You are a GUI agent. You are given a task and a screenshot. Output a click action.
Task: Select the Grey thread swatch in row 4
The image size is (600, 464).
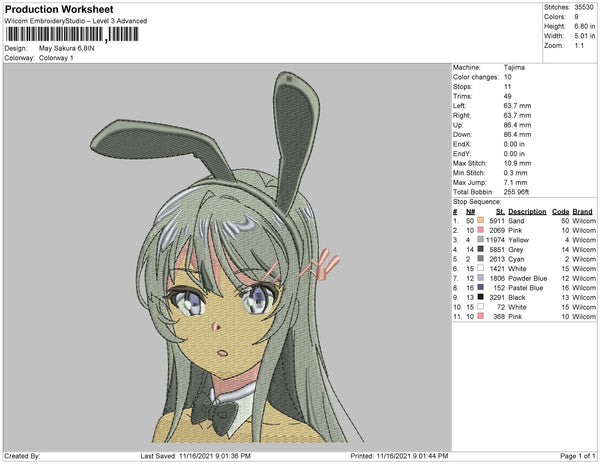click(481, 249)
